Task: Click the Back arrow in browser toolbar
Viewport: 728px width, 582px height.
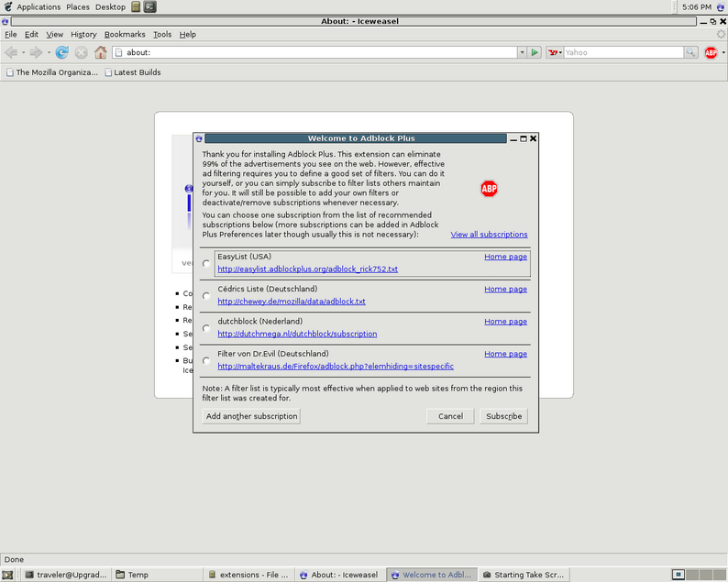Action: (11, 52)
